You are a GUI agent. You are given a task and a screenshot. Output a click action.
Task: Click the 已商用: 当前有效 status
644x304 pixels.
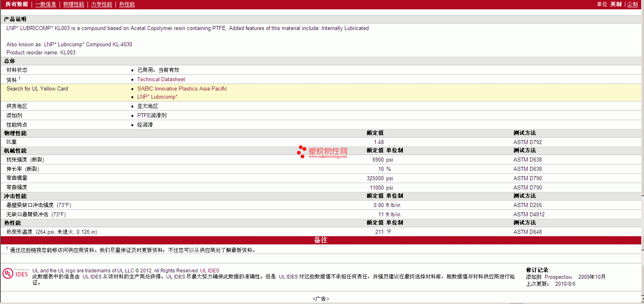pos(158,70)
